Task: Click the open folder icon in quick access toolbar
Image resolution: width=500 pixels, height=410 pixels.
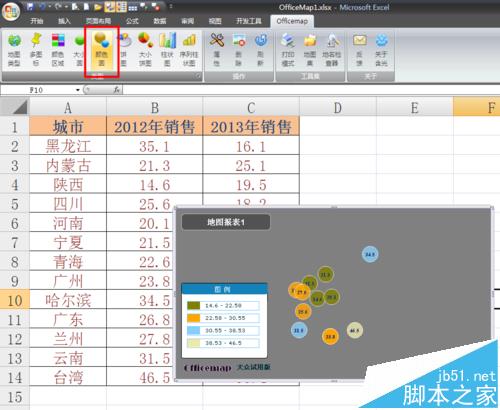Action: (98, 7)
